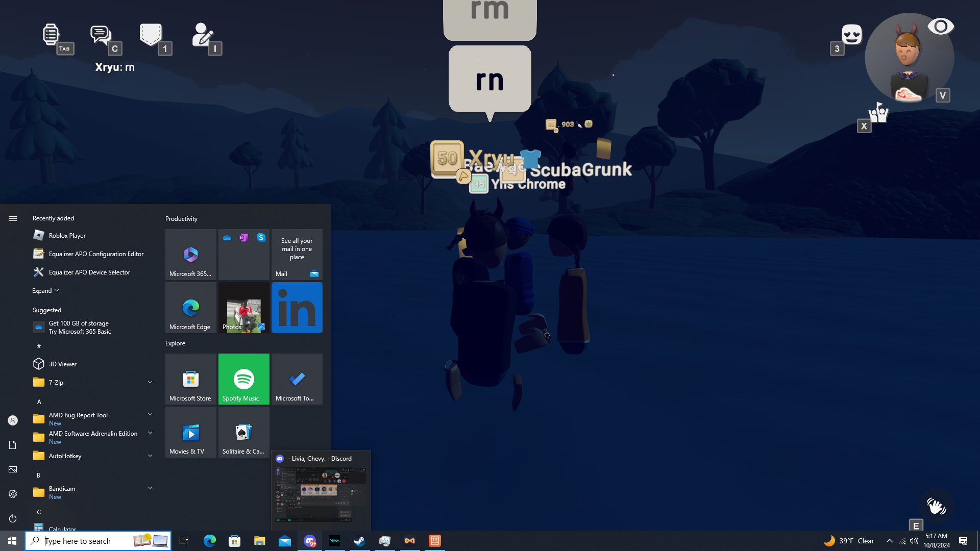980x551 pixels.
Task: Show hidden system tray icons
Action: coord(889,541)
